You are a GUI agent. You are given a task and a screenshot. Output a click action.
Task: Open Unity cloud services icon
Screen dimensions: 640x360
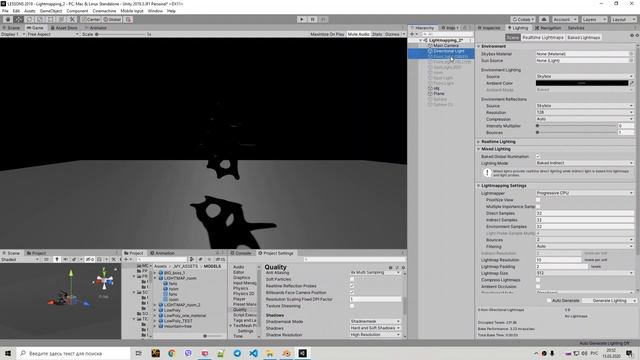(x=544, y=19)
